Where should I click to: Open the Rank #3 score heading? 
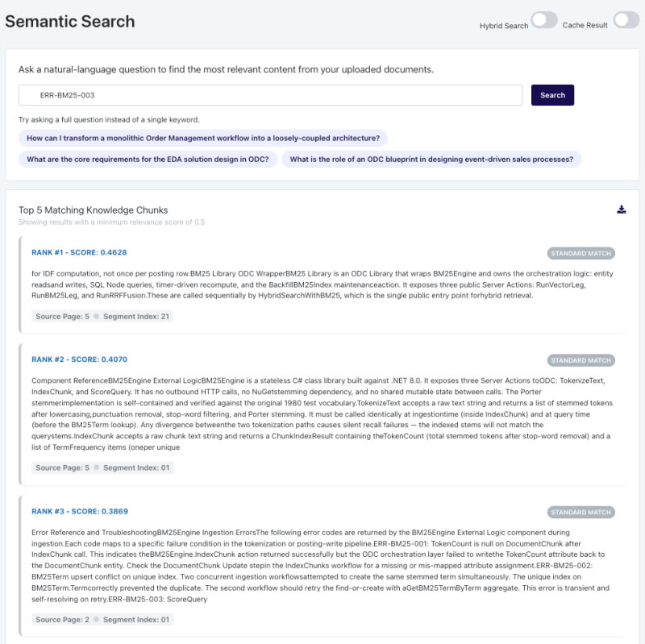point(80,511)
